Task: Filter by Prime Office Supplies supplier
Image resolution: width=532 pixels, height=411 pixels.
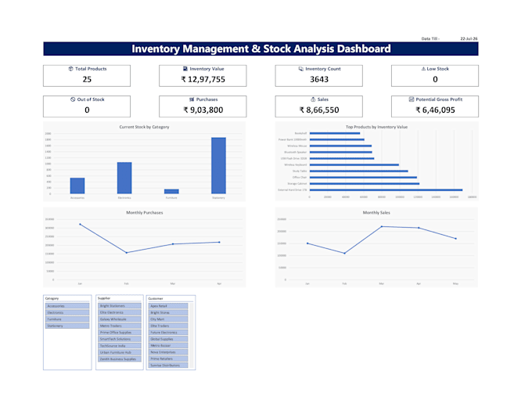Action: pos(120,332)
